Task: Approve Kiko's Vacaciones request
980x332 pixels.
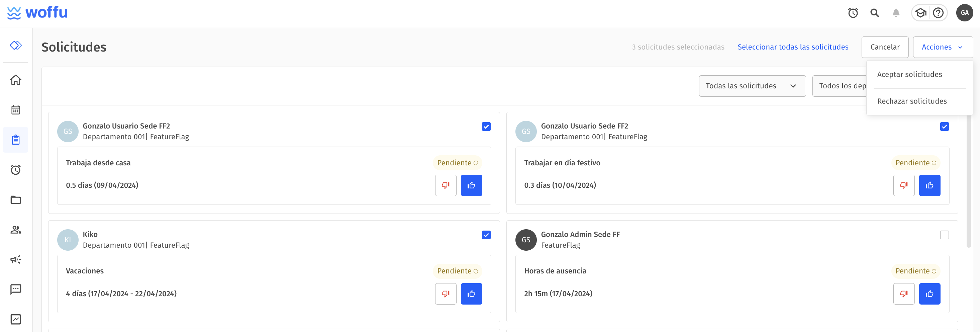Action: (471, 294)
